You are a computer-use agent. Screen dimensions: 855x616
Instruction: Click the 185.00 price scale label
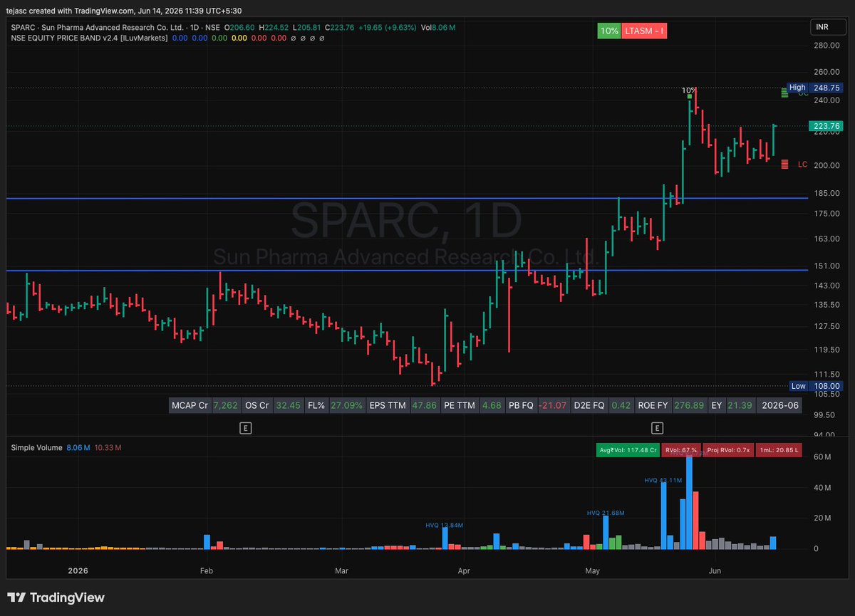826,193
